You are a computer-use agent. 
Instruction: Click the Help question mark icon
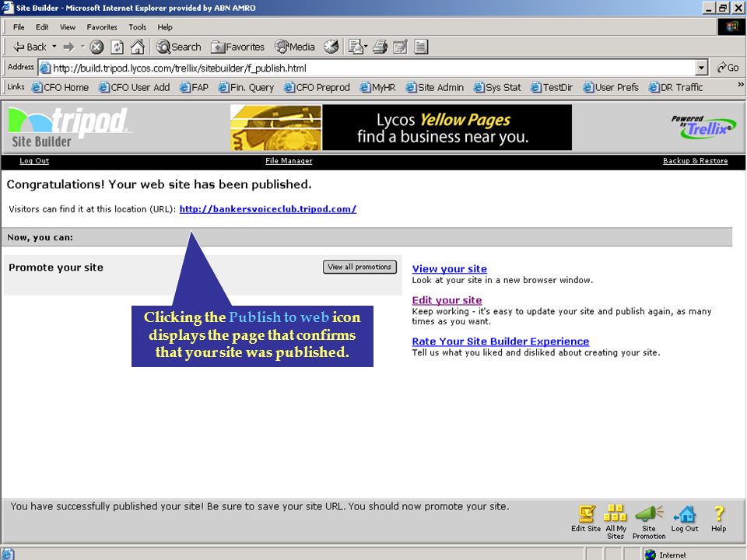click(x=718, y=519)
